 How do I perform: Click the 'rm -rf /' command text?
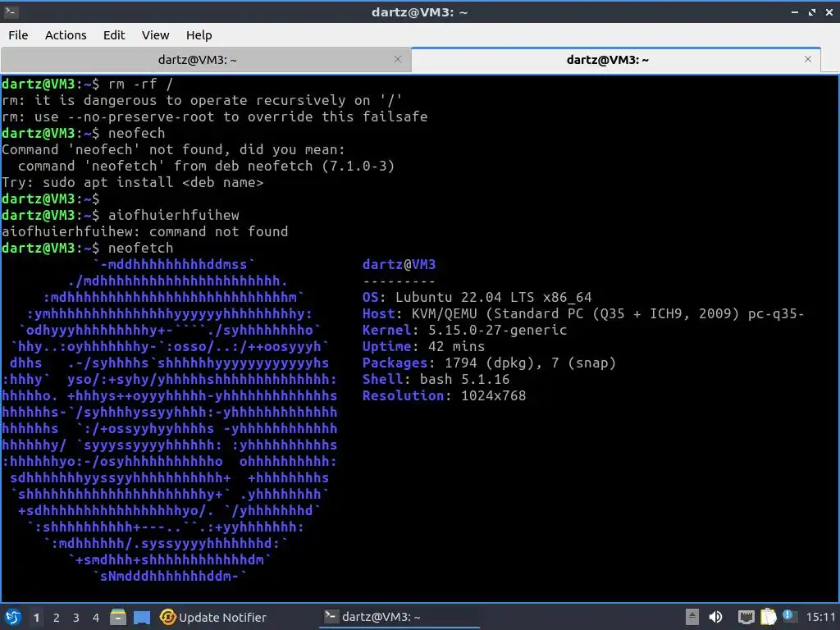(140, 84)
